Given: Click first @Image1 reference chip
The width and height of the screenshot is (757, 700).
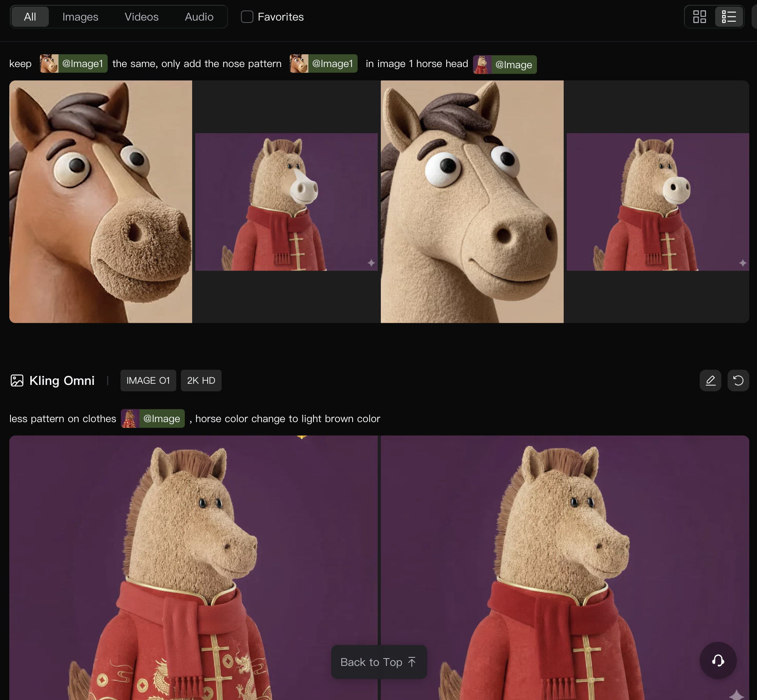Looking at the screenshot, I should tap(74, 64).
